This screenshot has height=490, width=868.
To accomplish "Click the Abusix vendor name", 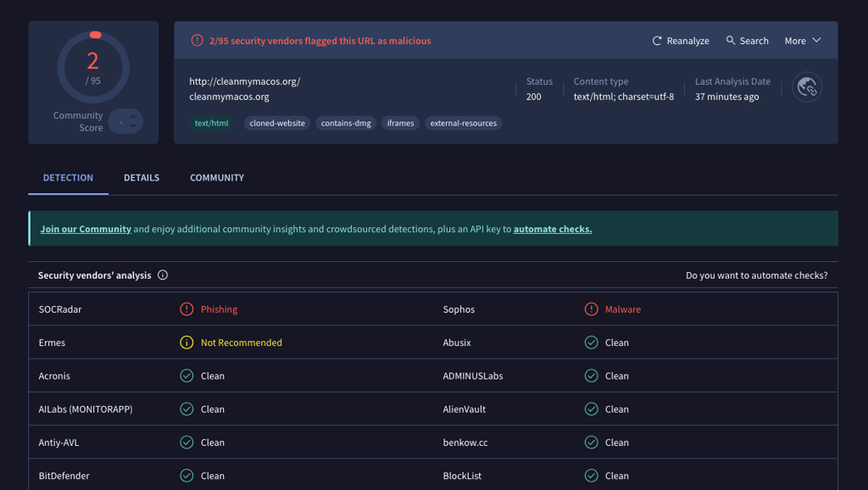I will tap(457, 342).
